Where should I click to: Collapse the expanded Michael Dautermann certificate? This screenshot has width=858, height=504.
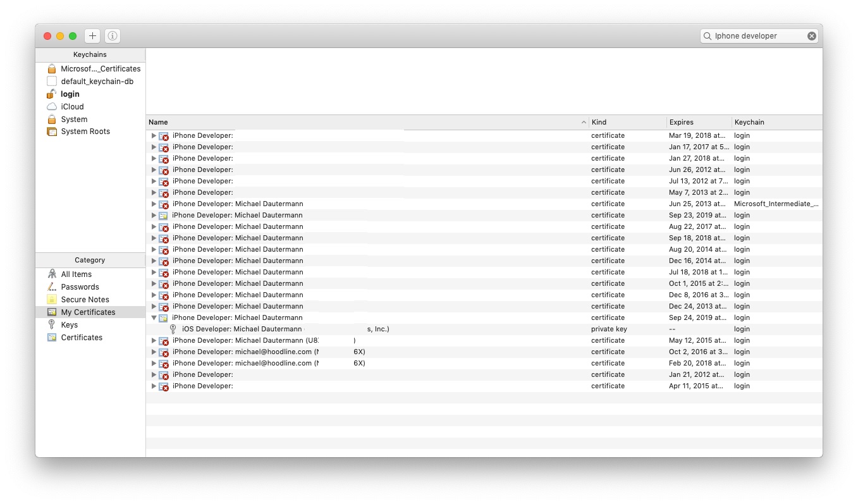pos(154,317)
